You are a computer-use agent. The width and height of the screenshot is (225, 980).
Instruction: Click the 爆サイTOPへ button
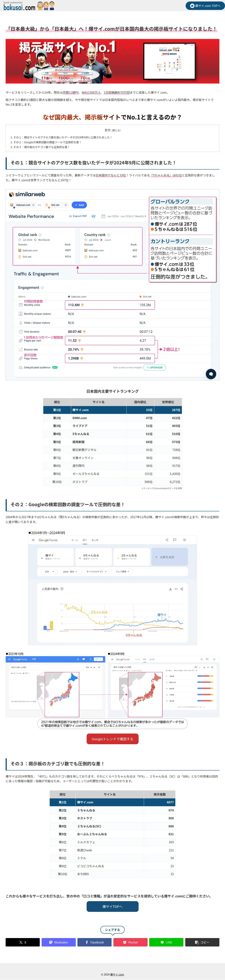[x=112, y=907]
